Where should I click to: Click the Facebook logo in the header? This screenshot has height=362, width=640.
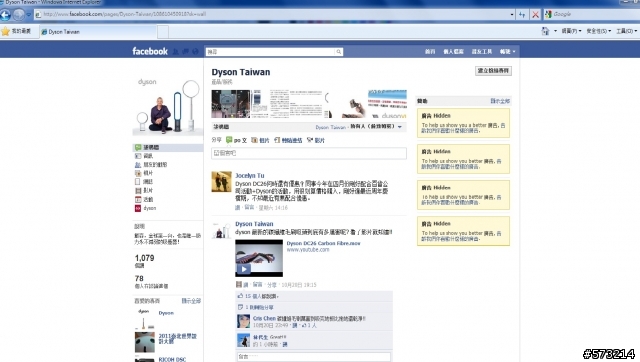coord(150,51)
